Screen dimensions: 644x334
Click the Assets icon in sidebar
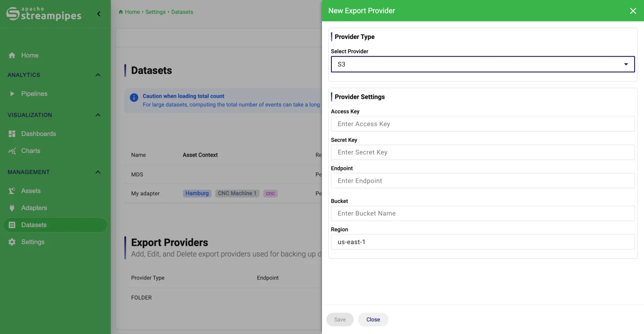point(12,191)
